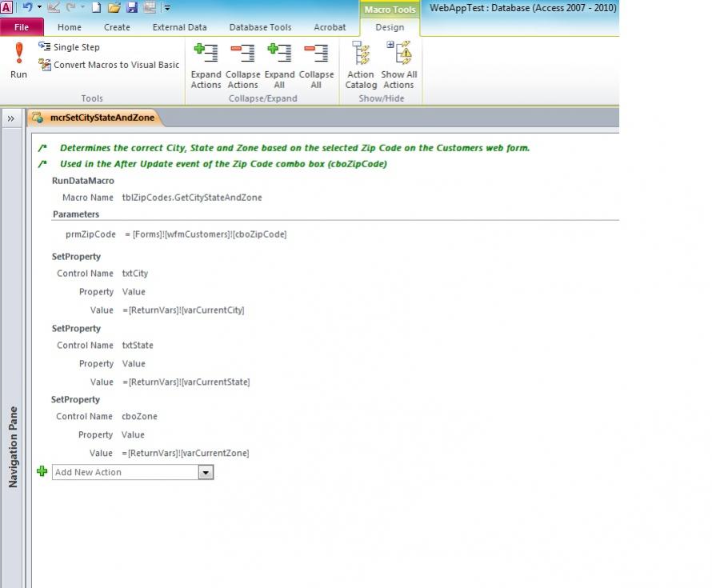Switch to the Home ribbon tab
The width and height of the screenshot is (712, 588).
[70, 27]
